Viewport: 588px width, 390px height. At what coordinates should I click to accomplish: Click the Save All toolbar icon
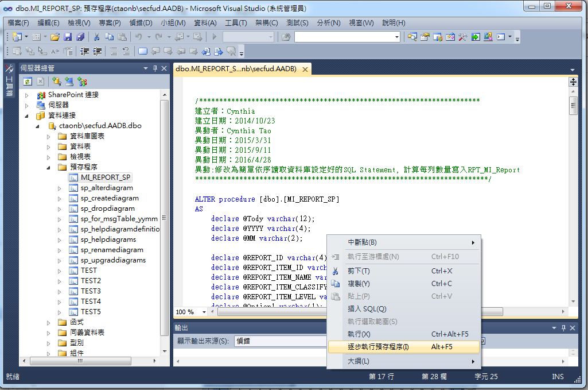point(80,37)
